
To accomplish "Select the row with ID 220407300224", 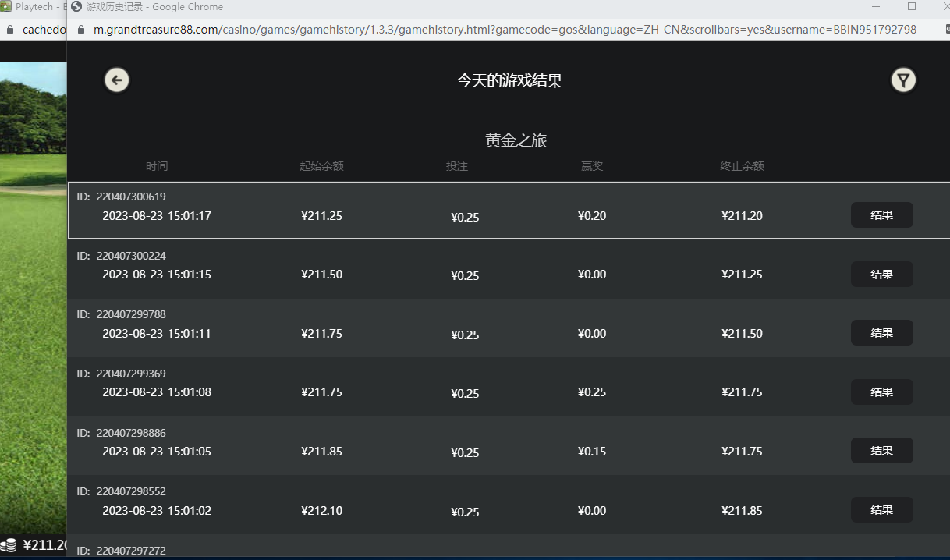I will [509, 269].
